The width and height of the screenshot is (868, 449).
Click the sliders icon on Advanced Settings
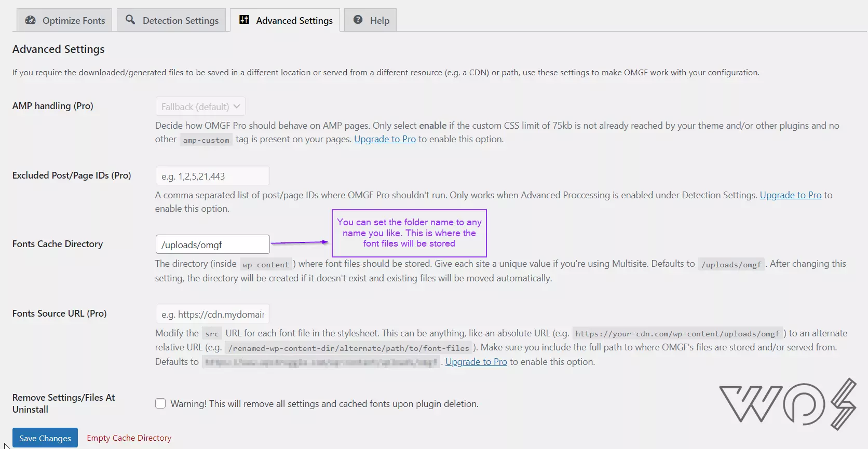click(x=244, y=20)
